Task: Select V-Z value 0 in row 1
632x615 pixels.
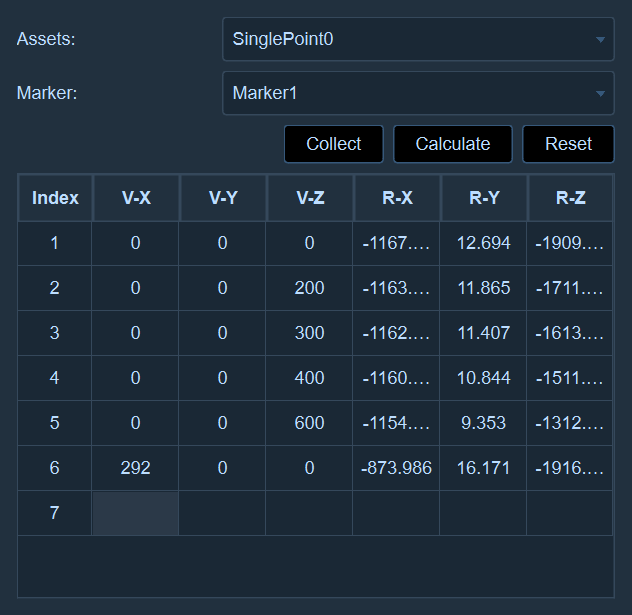Action: coord(309,243)
